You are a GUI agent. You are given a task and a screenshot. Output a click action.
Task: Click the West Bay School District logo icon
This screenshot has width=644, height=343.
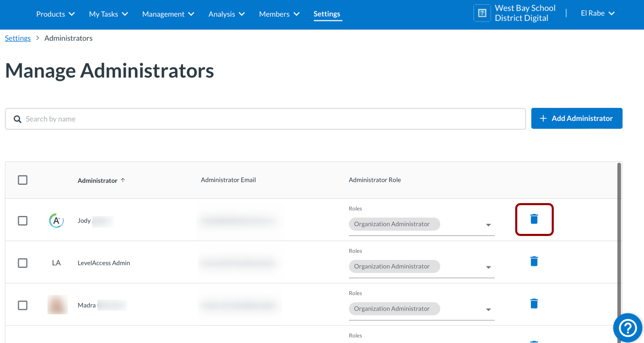tap(481, 13)
